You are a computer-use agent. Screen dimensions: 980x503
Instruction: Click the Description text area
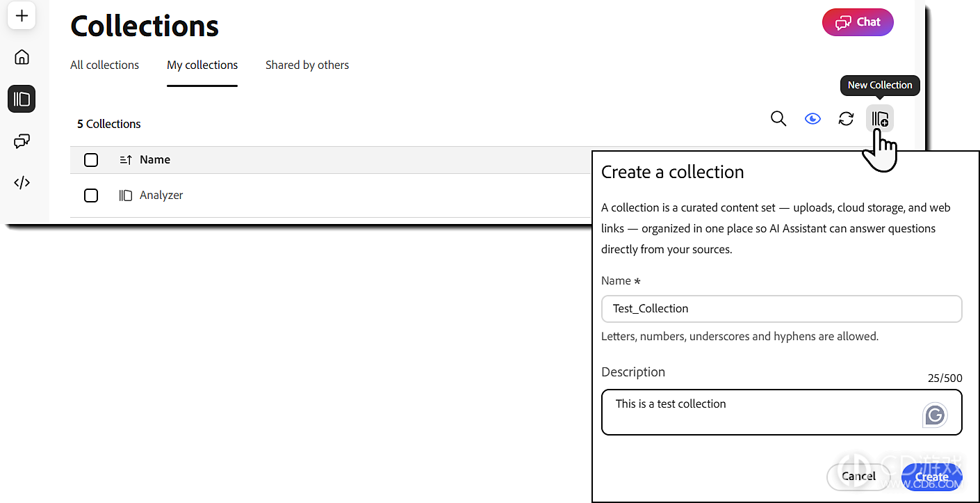(x=781, y=413)
